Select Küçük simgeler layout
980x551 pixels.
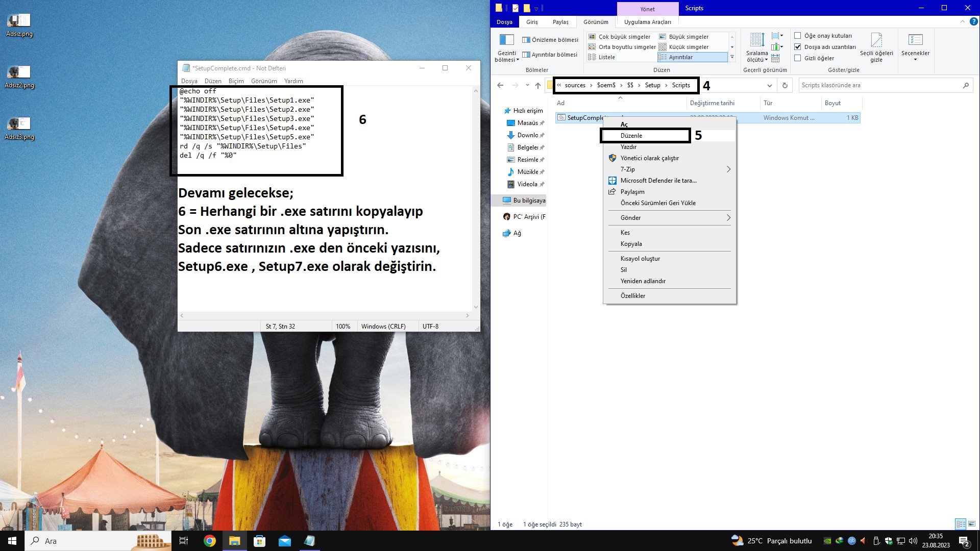pos(684,47)
